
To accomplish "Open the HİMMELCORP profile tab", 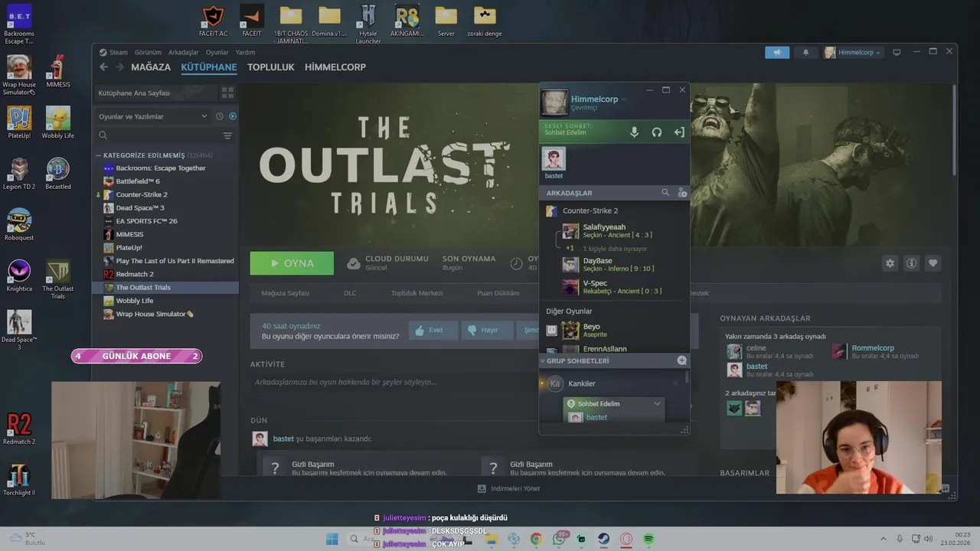I will (335, 67).
